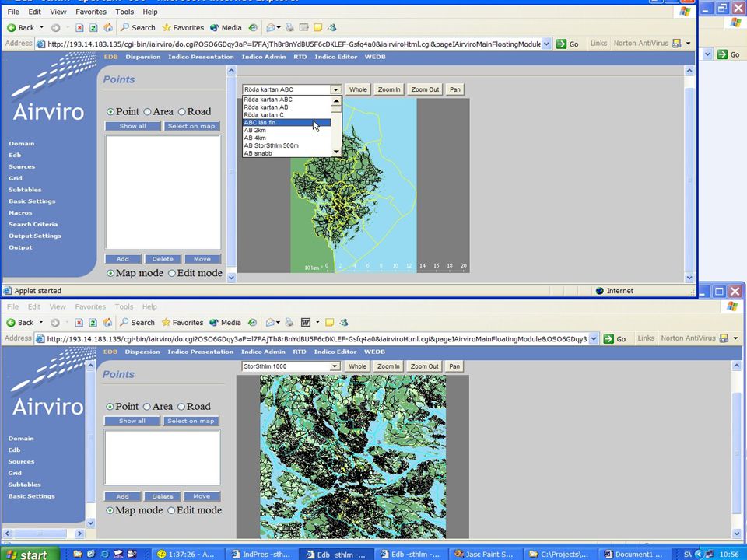Click Pan button in bottom map
The image size is (747, 560).
tap(454, 366)
